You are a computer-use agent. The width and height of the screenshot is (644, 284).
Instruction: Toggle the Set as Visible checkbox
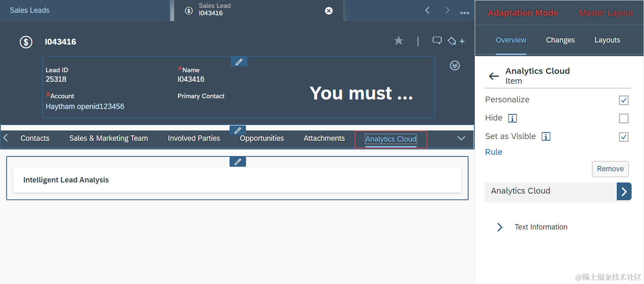click(x=624, y=137)
